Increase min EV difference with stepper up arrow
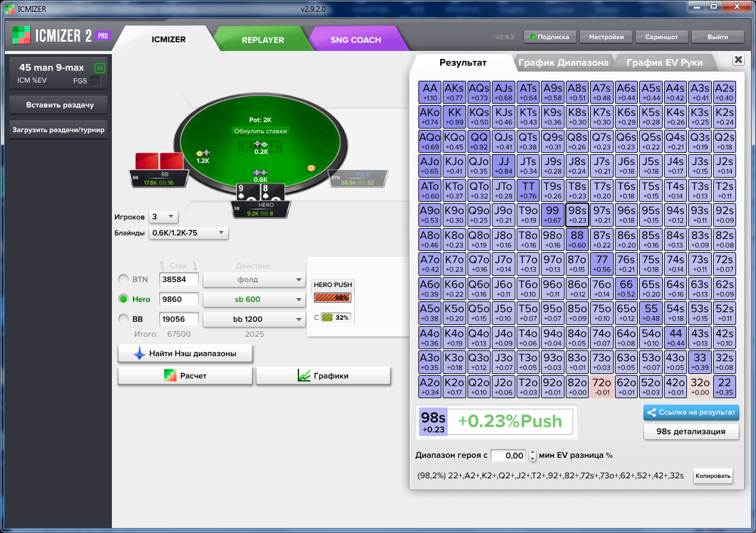This screenshot has width=756, height=533. click(x=532, y=452)
